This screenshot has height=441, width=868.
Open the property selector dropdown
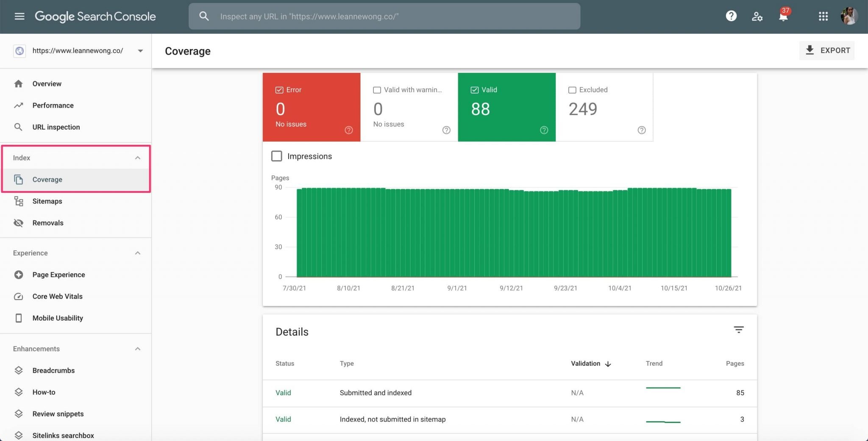(x=140, y=50)
